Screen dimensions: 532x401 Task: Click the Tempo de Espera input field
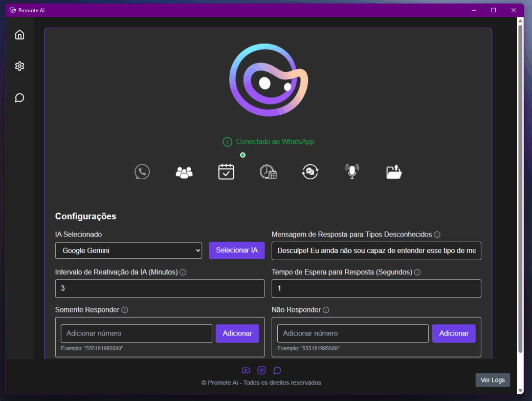click(x=376, y=288)
